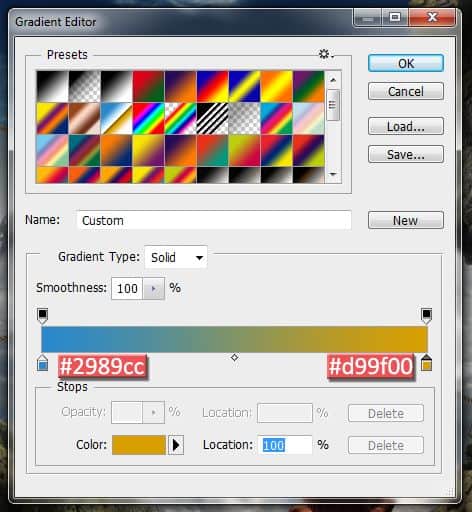
Task: Click the gradient midpoint diamond marker
Action: 234,357
